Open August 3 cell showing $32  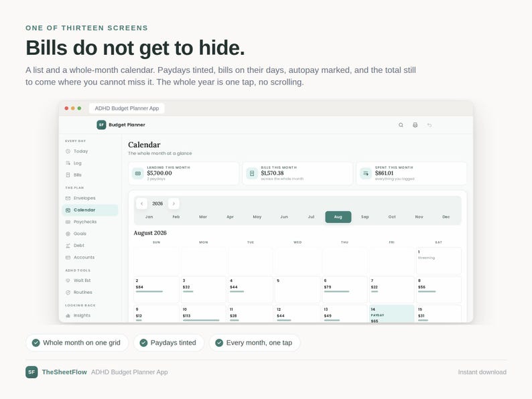203,289
